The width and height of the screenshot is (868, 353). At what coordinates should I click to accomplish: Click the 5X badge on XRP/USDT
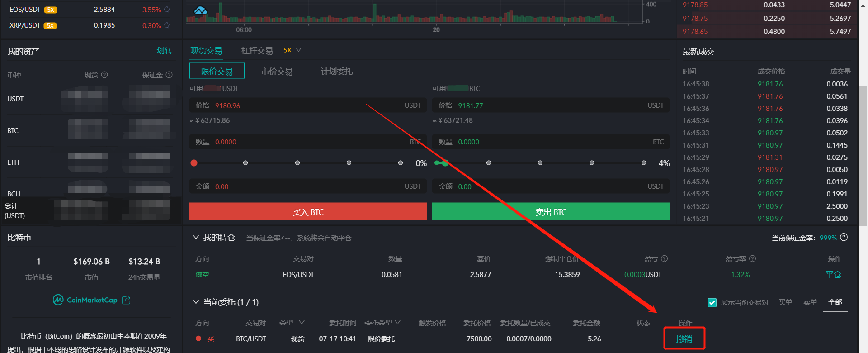pos(50,25)
